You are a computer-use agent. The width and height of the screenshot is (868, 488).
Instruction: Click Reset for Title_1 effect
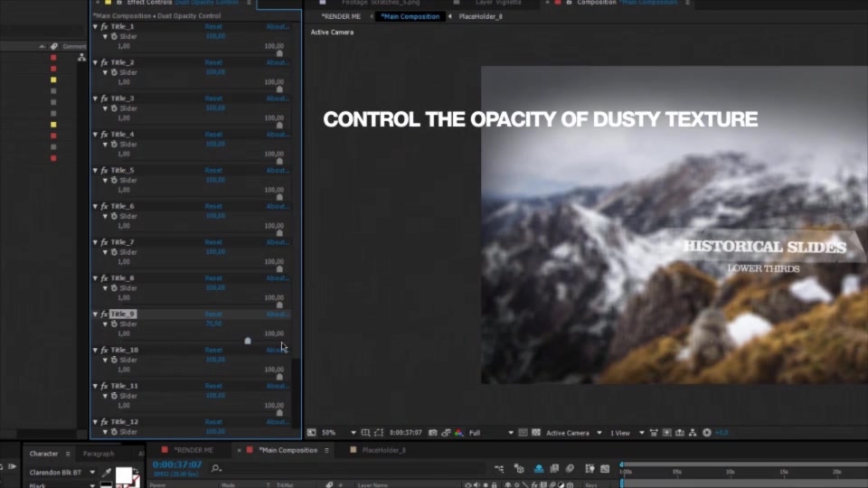click(x=213, y=26)
